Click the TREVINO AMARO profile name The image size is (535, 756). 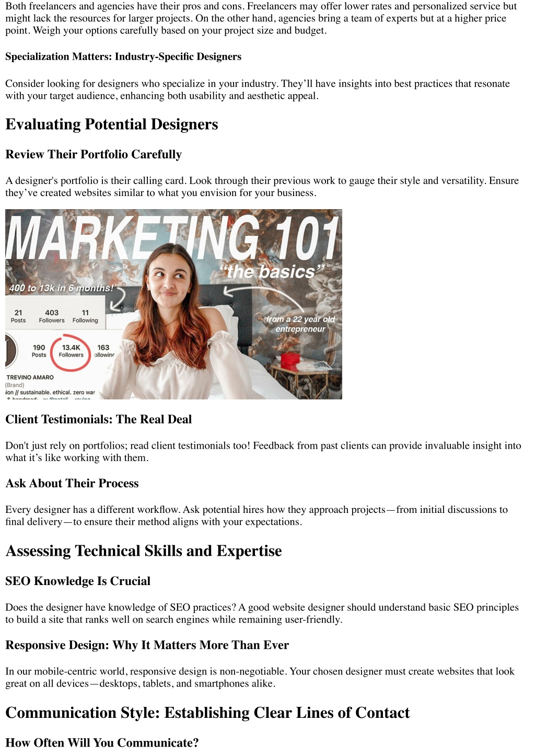[30, 377]
